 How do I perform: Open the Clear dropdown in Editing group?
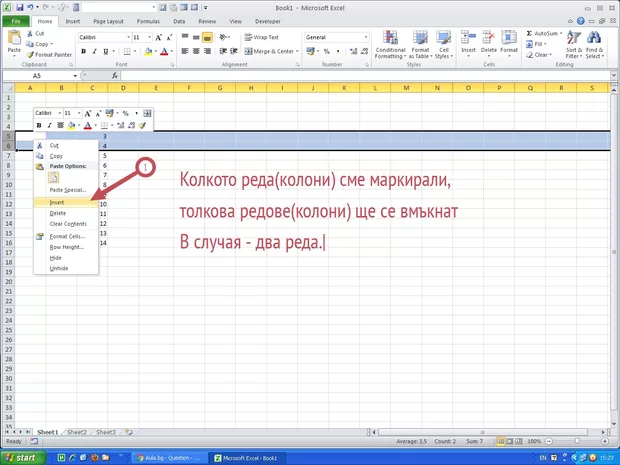539,55
